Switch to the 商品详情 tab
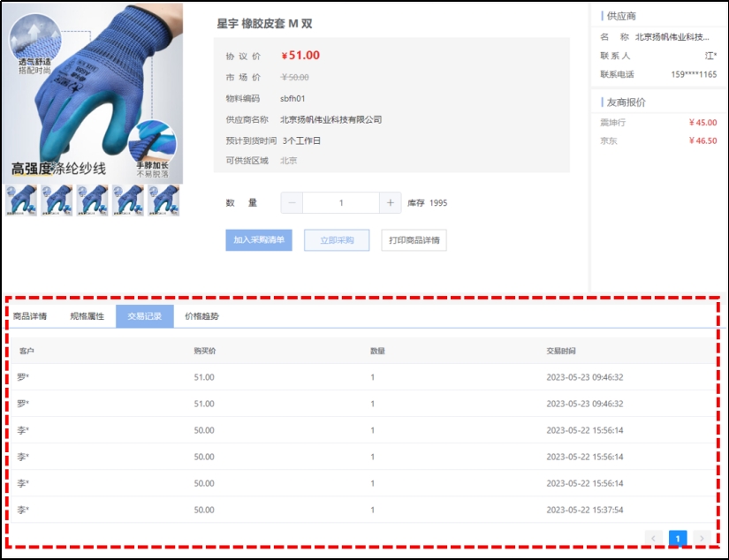 [x=30, y=316]
